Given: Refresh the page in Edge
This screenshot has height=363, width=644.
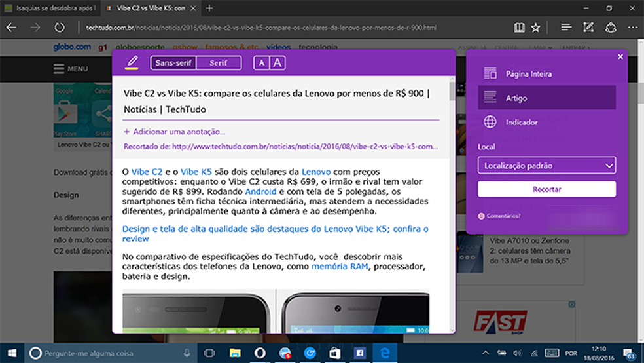Looking at the screenshot, I should (x=60, y=28).
